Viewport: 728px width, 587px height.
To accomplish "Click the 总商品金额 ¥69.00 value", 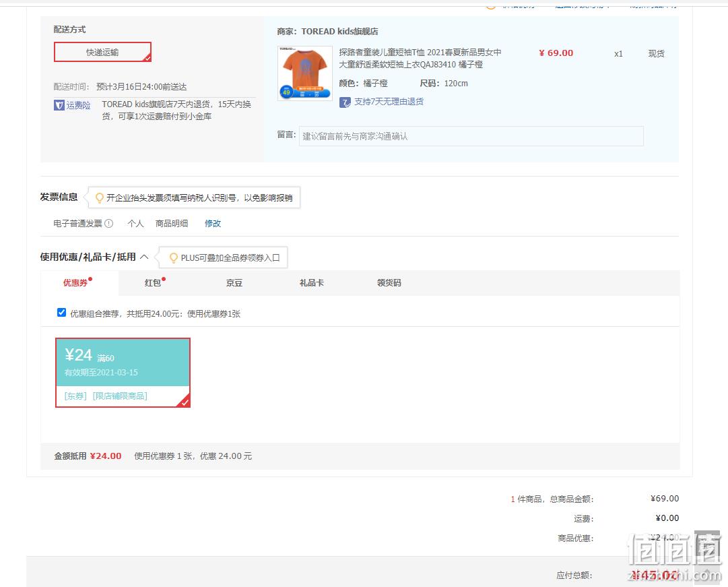I will click(x=665, y=499).
